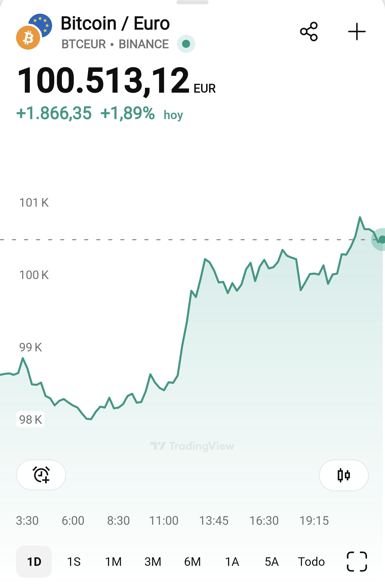
Task: Select the 1S time range
Action: pos(74,562)
